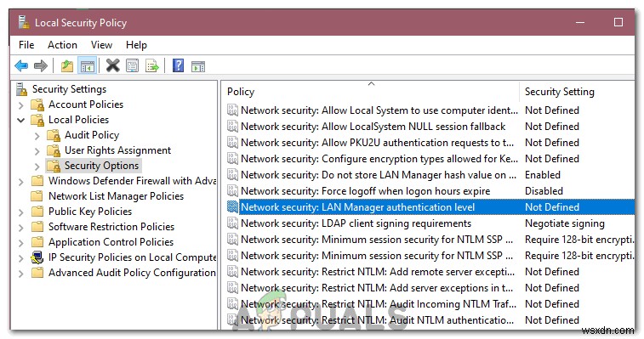Select Application Control Policies label
Image resolution: width=644 pixels, height=339 pixels.
pos(111,242)
